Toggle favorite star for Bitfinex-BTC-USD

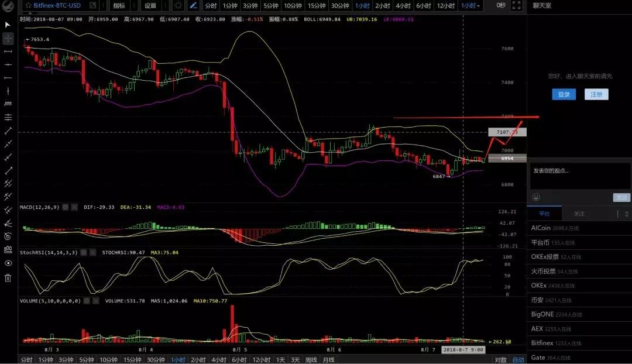(28, 6)
